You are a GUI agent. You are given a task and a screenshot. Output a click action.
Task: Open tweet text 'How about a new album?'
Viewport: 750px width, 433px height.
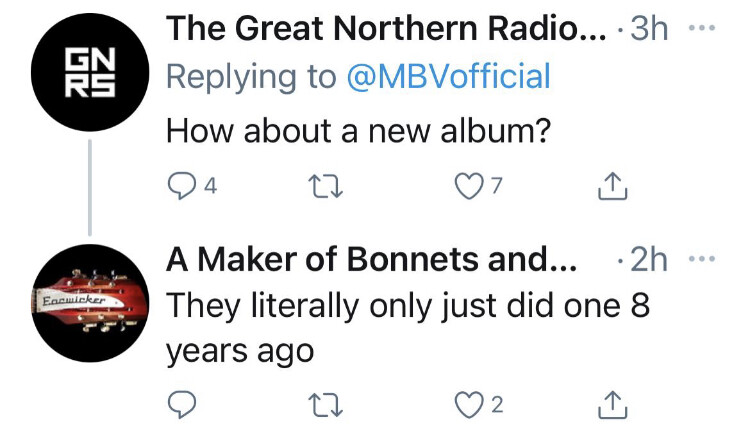pos(358,131)
